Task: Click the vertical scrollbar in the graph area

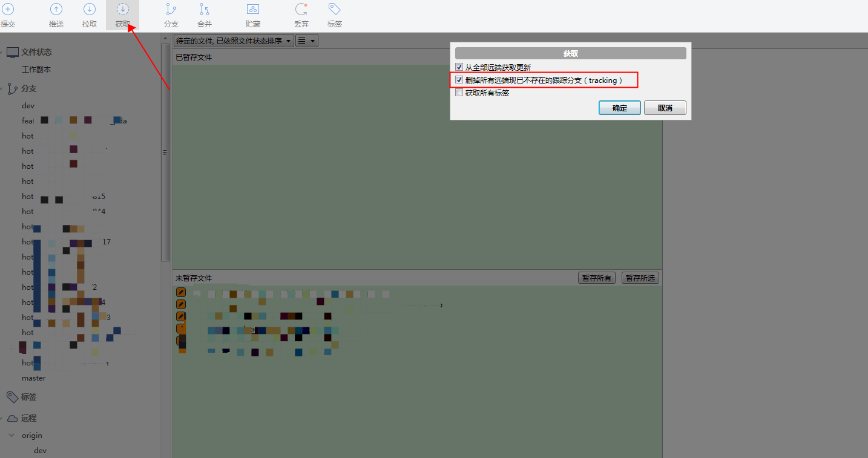Action: coord(164,152)
